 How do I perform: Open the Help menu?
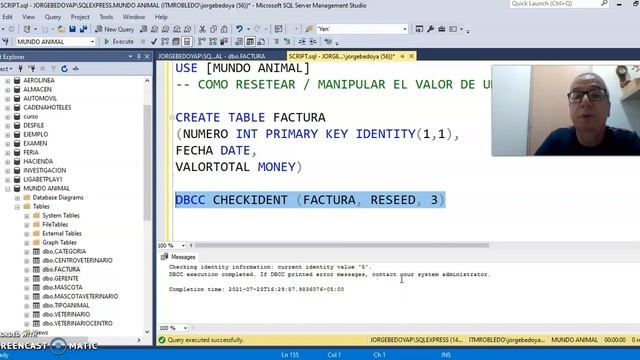[161, 17]
